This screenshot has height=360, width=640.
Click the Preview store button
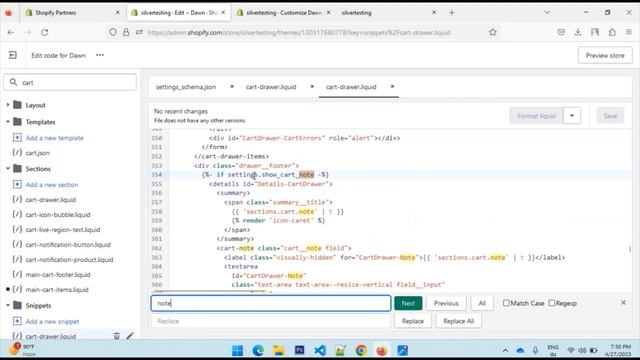pos(605,55)
